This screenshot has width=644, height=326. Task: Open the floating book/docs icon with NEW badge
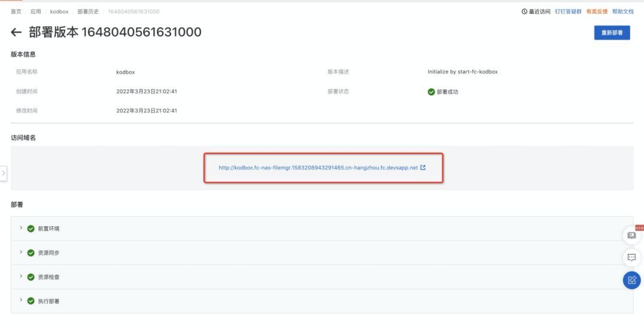pos(631,236)
